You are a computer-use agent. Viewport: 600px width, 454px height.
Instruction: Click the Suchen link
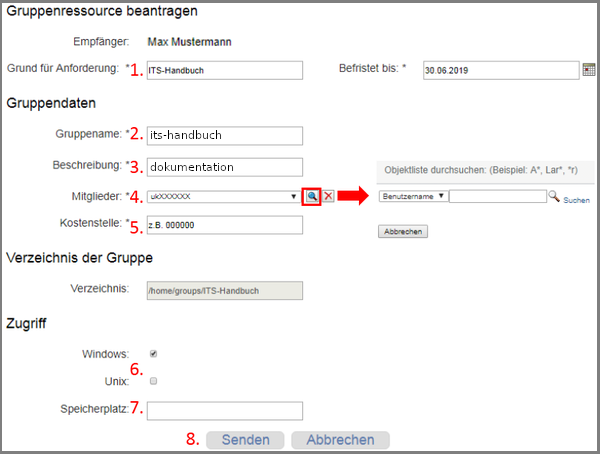tap(577, 200)
